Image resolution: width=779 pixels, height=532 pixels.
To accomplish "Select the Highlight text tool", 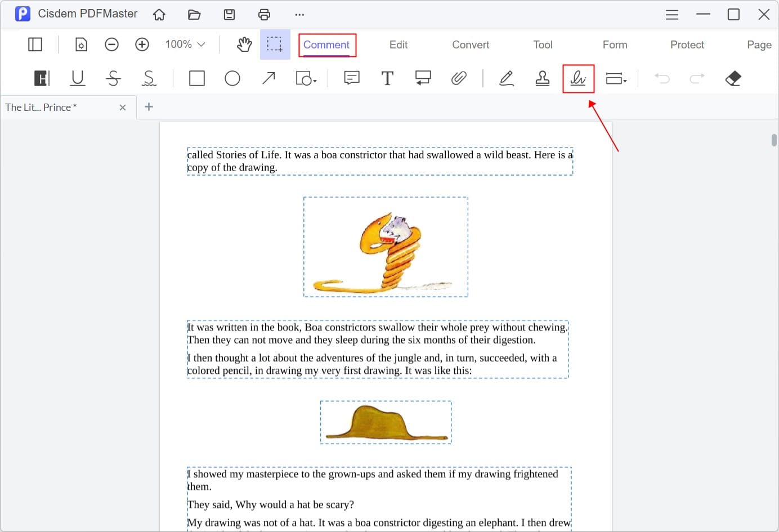I will pos(41,78).
